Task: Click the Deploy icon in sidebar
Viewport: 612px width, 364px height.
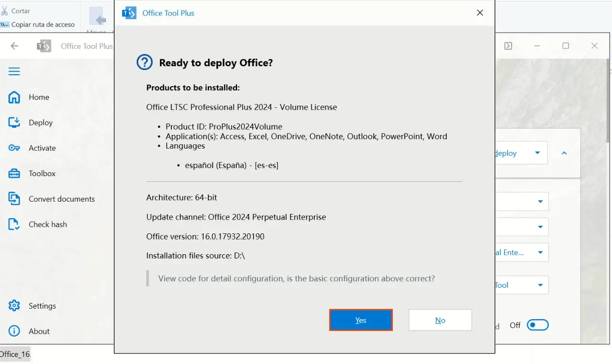Action: coord(14,123)
